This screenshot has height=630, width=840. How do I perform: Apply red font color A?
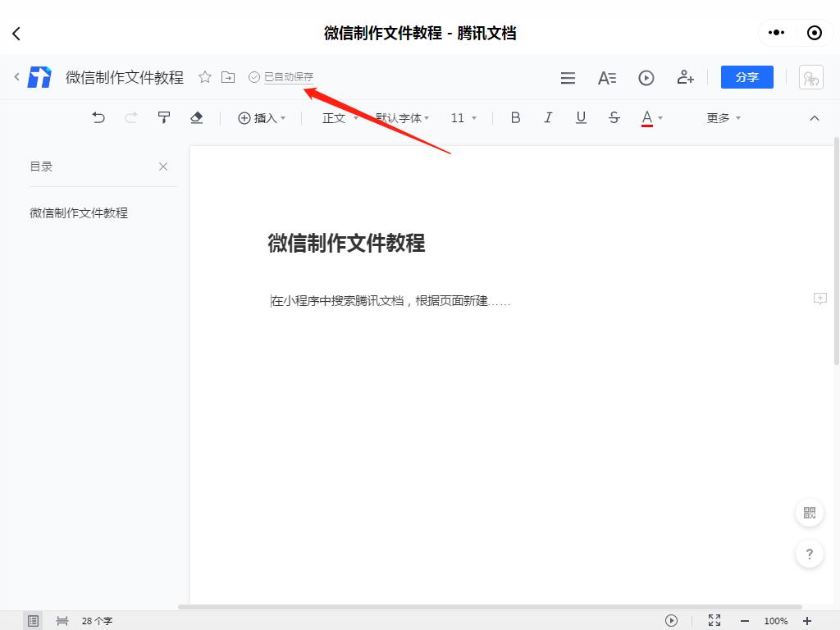[x=647, y=118]
